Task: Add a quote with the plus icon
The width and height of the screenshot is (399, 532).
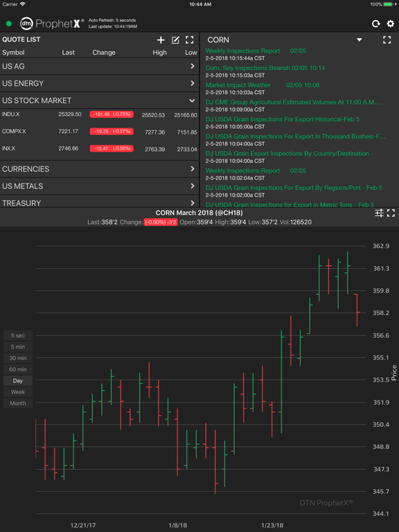Action: click(161, 40)
